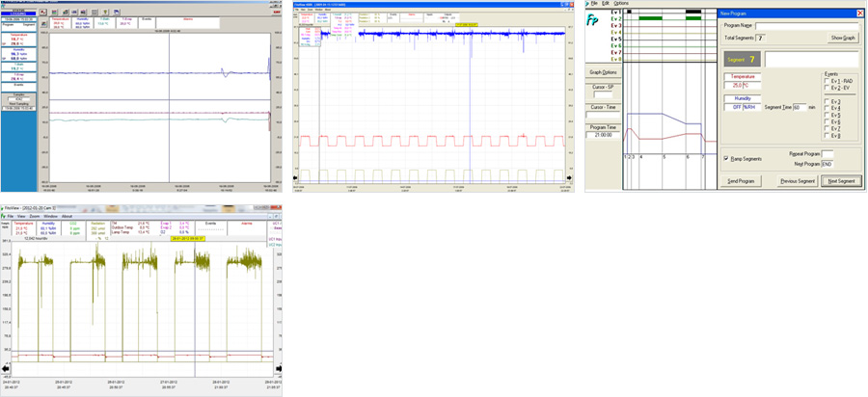The height and width of the screenshot is (397, 868).
Task: Click left scroll arrow in the FitoView 2012 chart
Action: click(x=6, y=368)
